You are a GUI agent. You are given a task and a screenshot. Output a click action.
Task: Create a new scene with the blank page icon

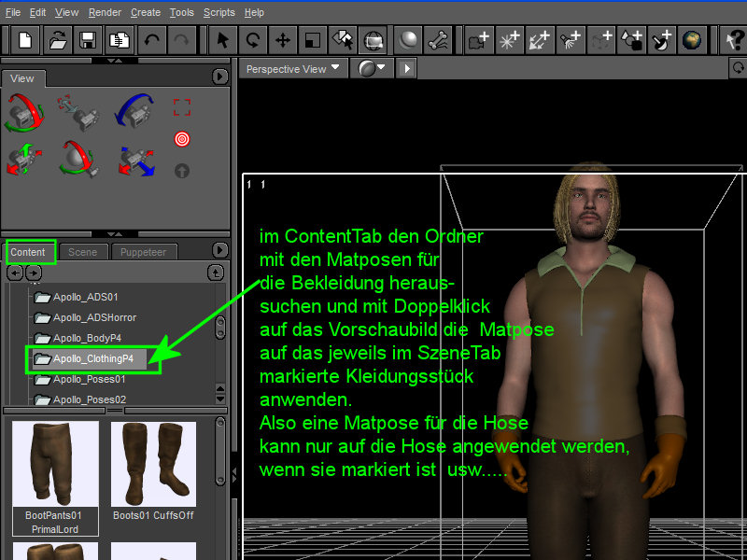point(25,40)
